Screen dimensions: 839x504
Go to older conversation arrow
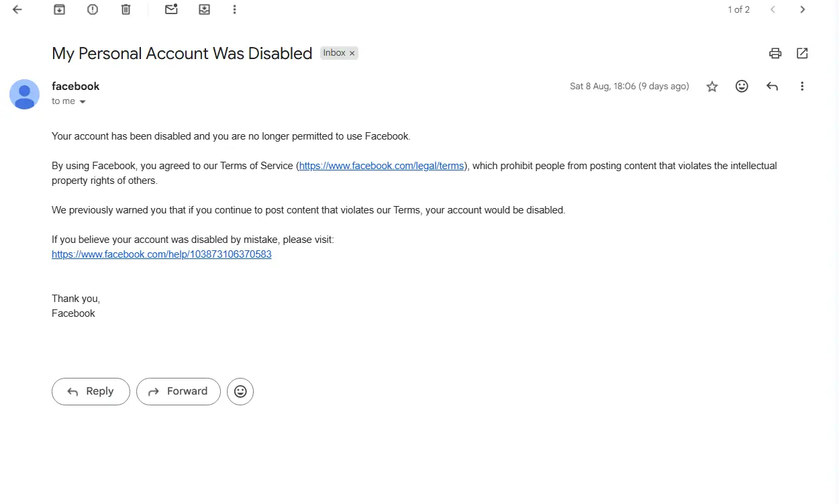point(802,9)
